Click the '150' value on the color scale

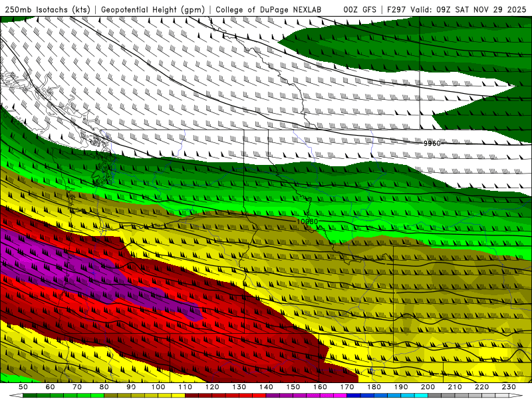[x=293, y=387]
